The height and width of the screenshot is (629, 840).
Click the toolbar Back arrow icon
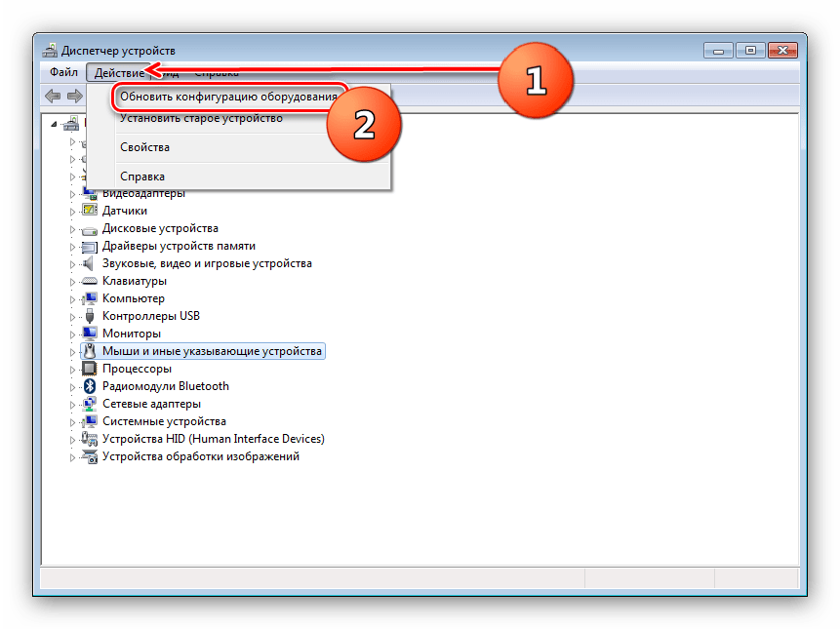tap(53, 96)
